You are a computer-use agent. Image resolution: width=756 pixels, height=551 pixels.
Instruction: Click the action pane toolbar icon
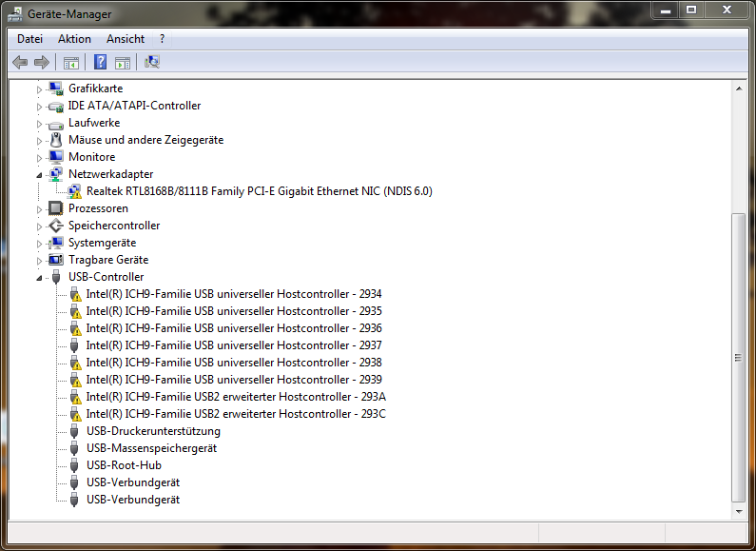point(123,62)
